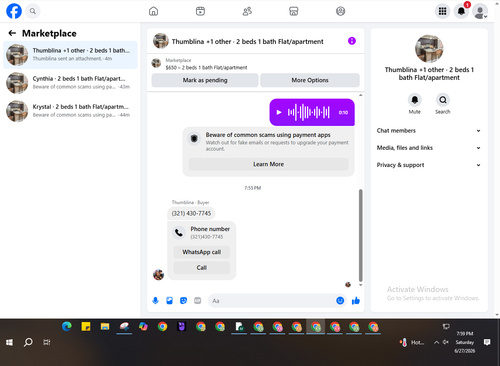Image resolution: width=500 pixels, height=366 pixels.
Task: Open the Windows Action Center
Action: (487, 342)
